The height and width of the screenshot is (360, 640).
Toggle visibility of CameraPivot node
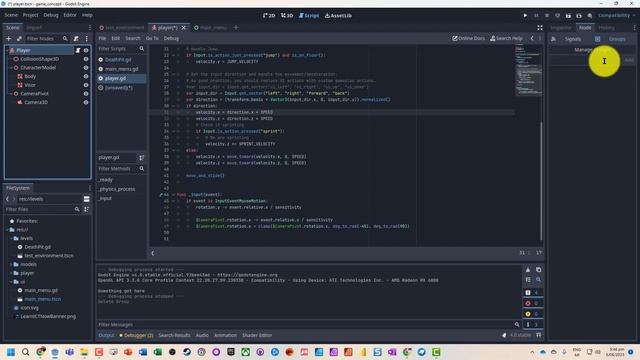(x=86, y=93)
